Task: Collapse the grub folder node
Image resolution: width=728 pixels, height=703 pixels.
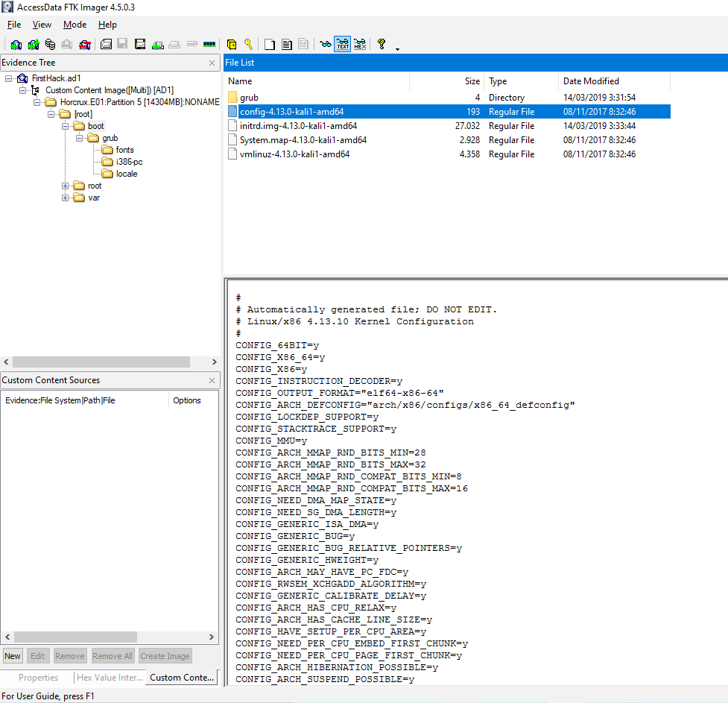Action: tap(79, 138)
